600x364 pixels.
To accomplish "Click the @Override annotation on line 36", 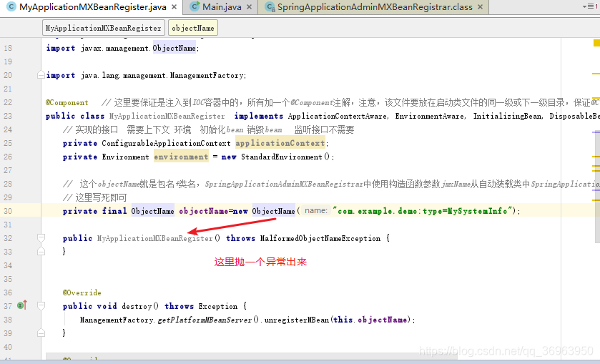I will coord(82,292).
